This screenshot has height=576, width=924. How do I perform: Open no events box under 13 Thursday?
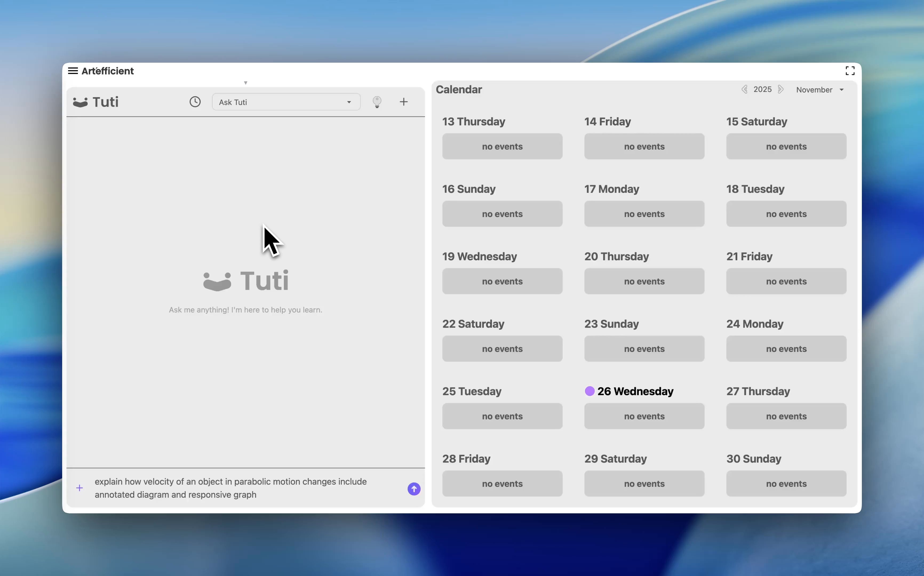[x=502, y=147]
